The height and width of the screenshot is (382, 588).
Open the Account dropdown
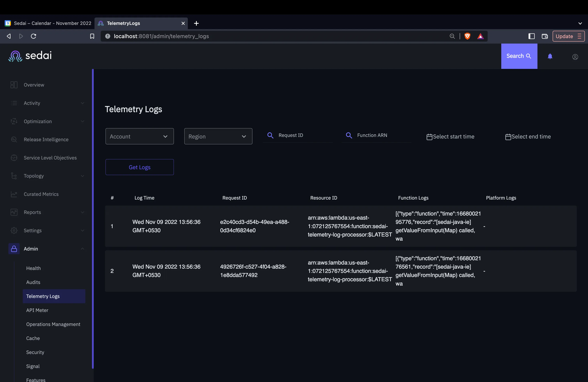point(139,136)
